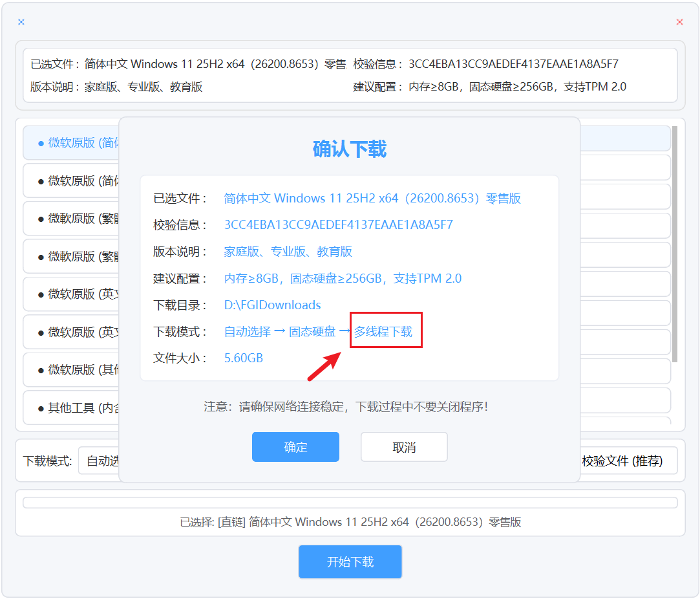Click the list's vertical scrollbar thumb
Screen dimensions: 700x599
pyautogui.click(x=675, y=244)
